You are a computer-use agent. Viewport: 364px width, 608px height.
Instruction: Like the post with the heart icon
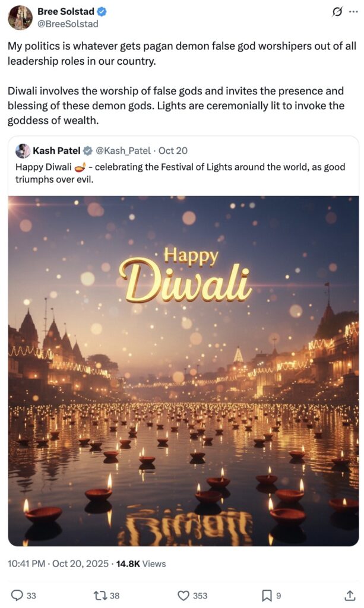tap(184, 595)
